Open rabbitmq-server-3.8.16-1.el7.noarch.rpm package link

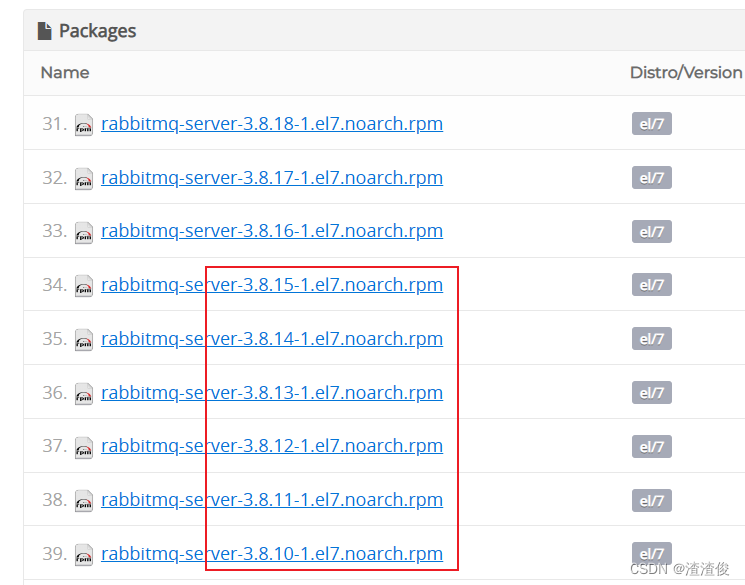(272, 231)
